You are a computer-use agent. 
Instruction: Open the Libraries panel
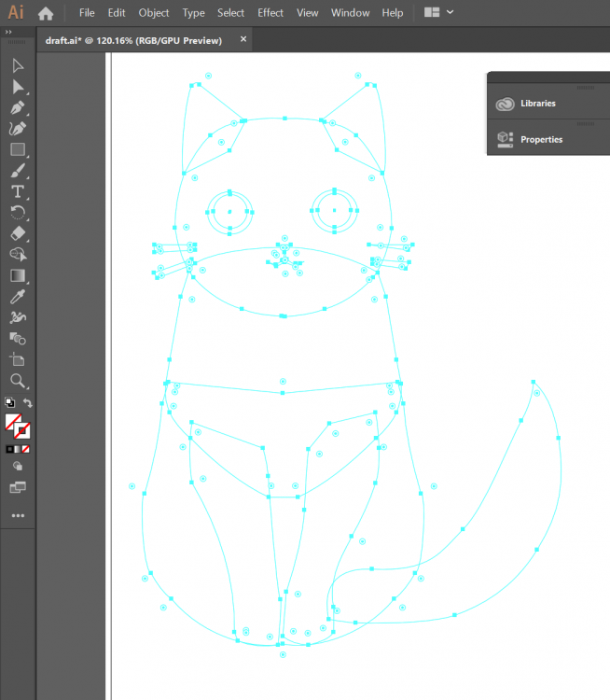tap(537, 104)
